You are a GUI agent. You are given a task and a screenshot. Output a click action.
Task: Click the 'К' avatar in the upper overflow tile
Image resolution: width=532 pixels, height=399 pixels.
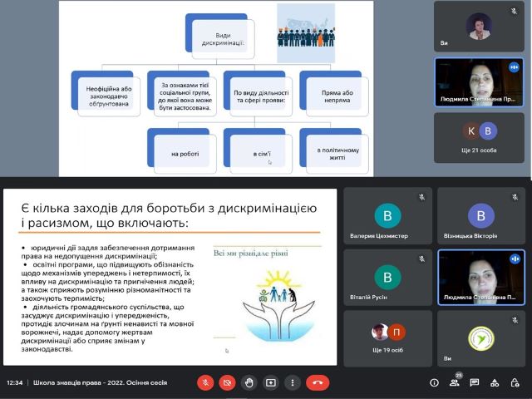pyautogui.click(x=471, y=131)
